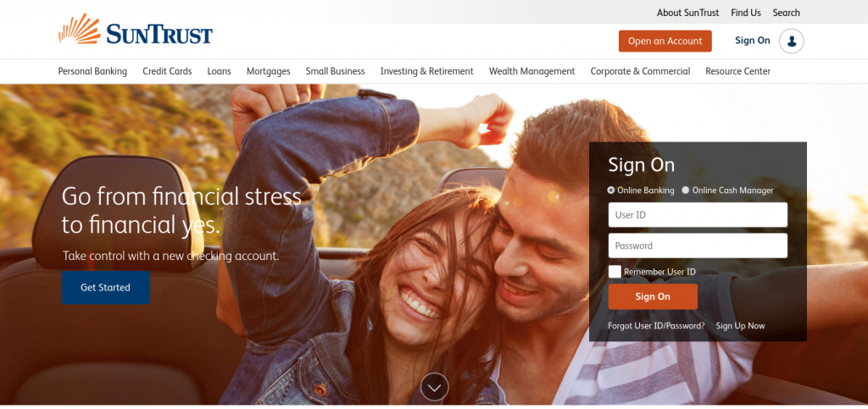Submit with the orange Sign On button
868x409 pixels.
tap(653, 296)
